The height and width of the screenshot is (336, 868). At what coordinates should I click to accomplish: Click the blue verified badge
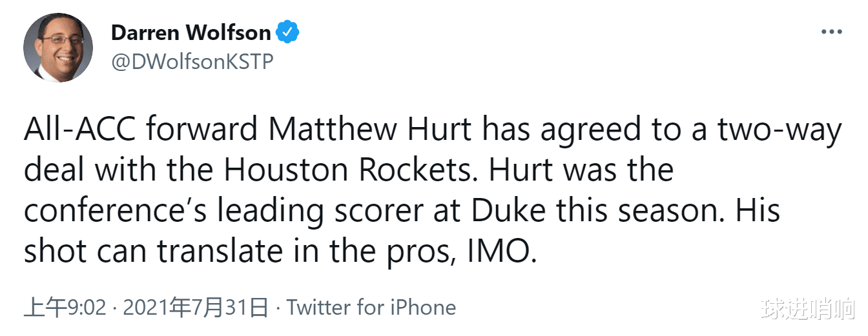coord(288,32)
